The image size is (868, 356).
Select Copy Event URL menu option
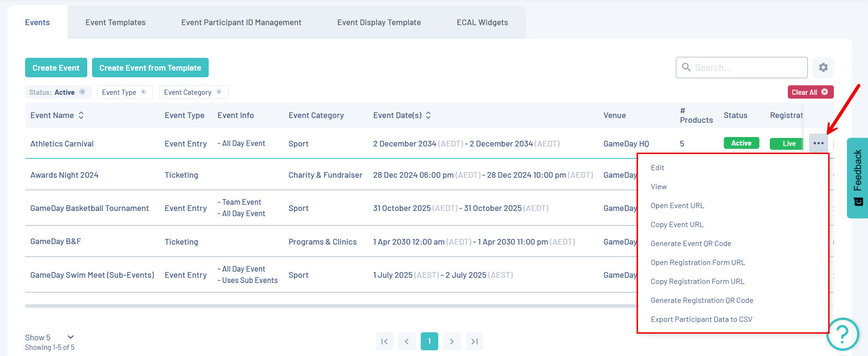pos(677,225)
